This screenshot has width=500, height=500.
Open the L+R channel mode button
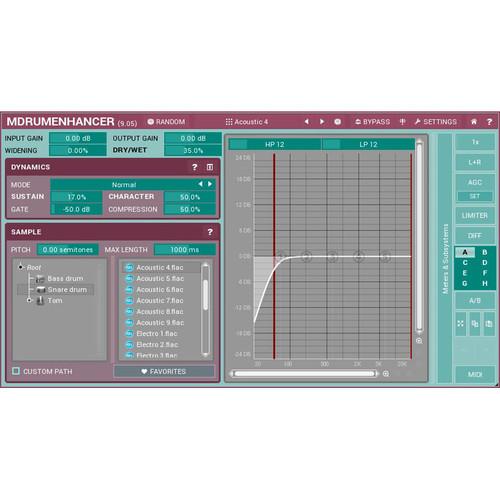[x=475, y=162]
